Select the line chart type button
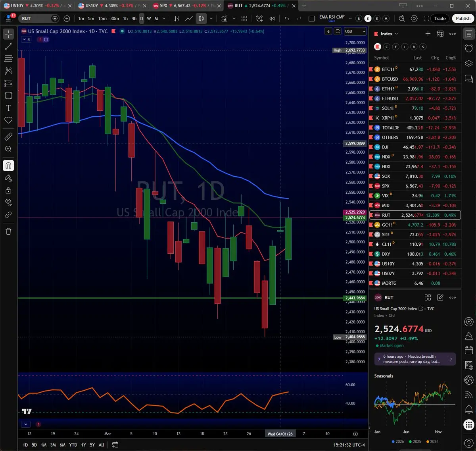The image size is (476, 451). 189,19
